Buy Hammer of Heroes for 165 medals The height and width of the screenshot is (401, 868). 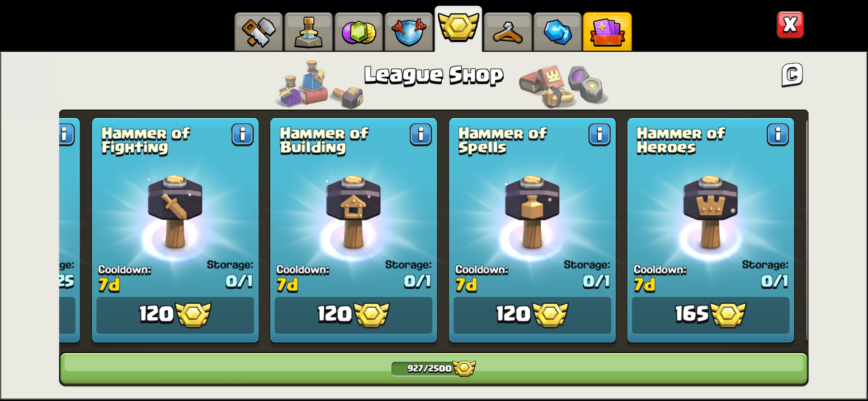pyautogui.click(x=710, y=315)
